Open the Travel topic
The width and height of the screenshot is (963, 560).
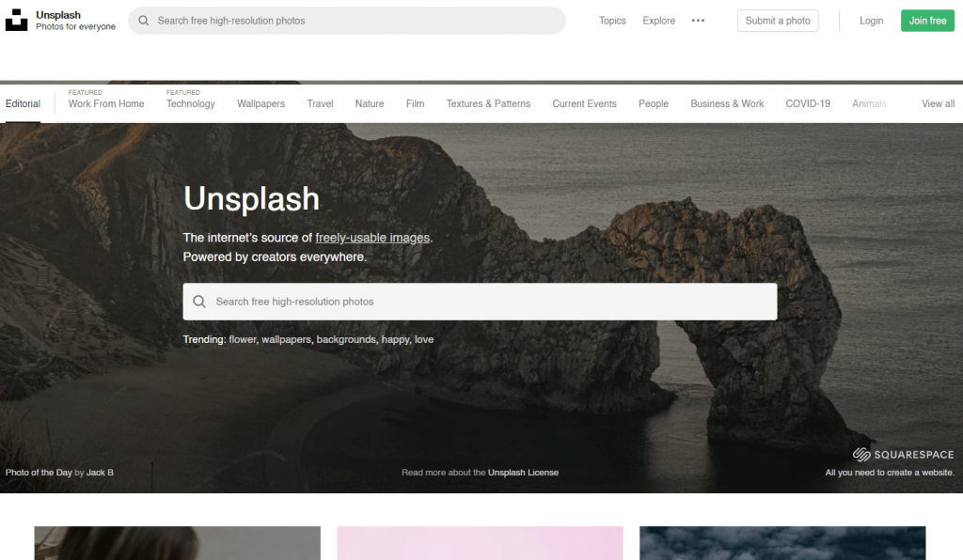click(x=320, y=103)
